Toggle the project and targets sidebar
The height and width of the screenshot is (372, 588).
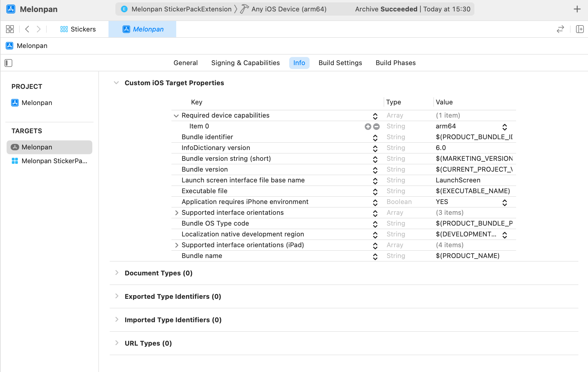(8, 63)
